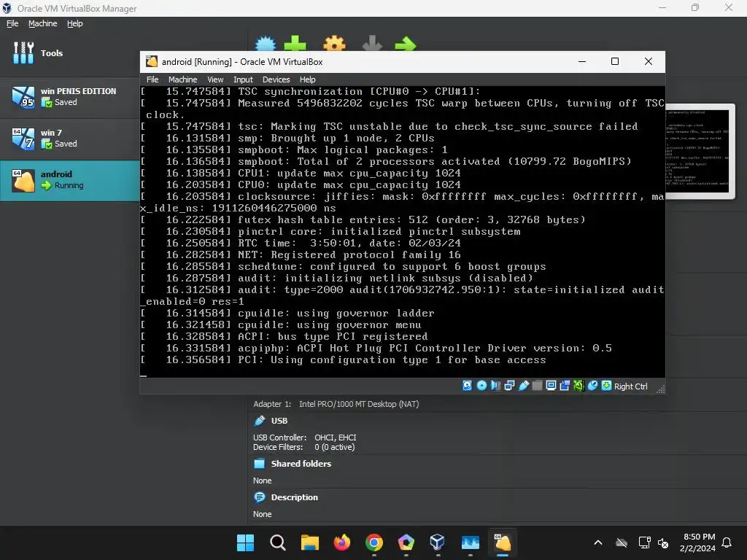Select the win 7 virtual machine
Image resolution: width=747 pixels, height=560 pixels.
(69, 138)
